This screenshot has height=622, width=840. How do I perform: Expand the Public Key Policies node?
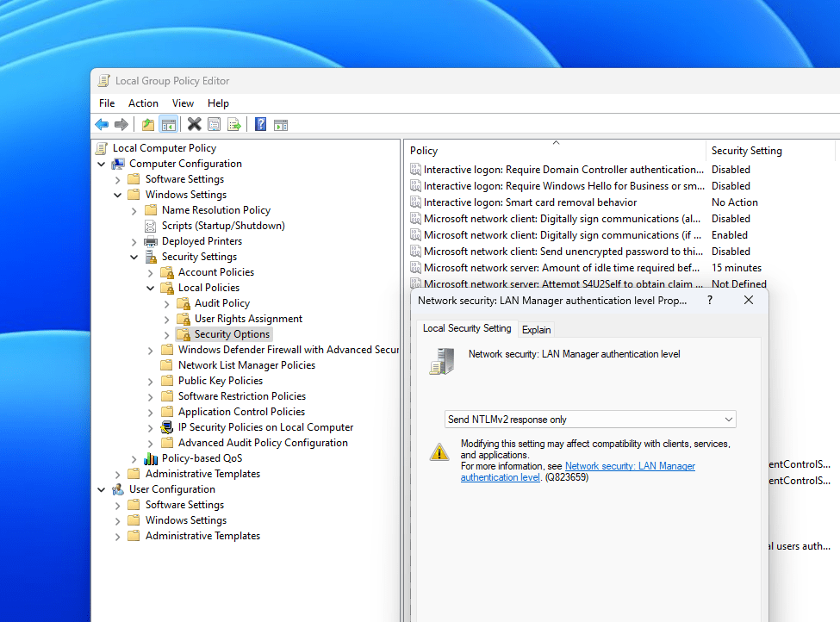tap(151, 382)
